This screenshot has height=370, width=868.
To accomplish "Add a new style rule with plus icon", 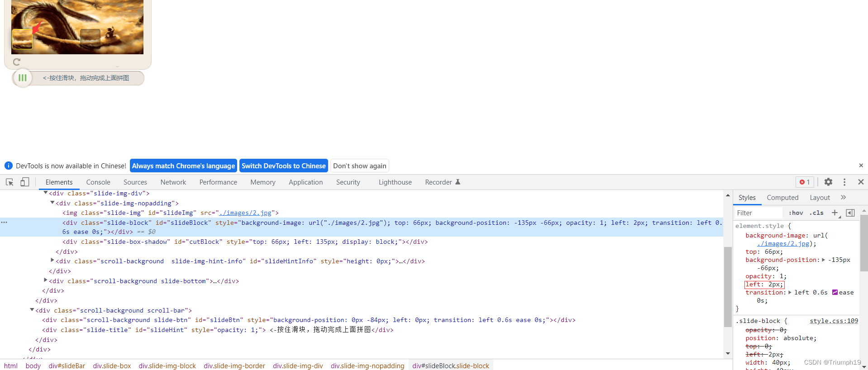I will coord(835,213).
